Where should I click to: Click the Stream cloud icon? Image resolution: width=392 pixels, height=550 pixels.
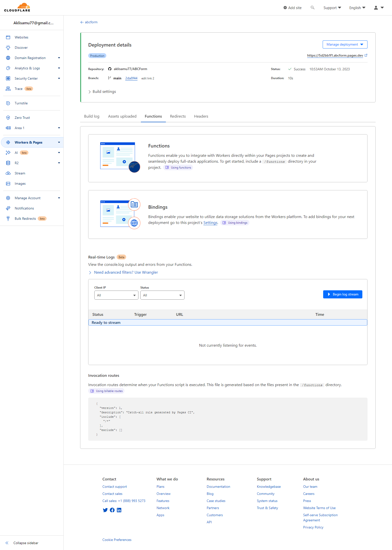click(x=8, y=173)
